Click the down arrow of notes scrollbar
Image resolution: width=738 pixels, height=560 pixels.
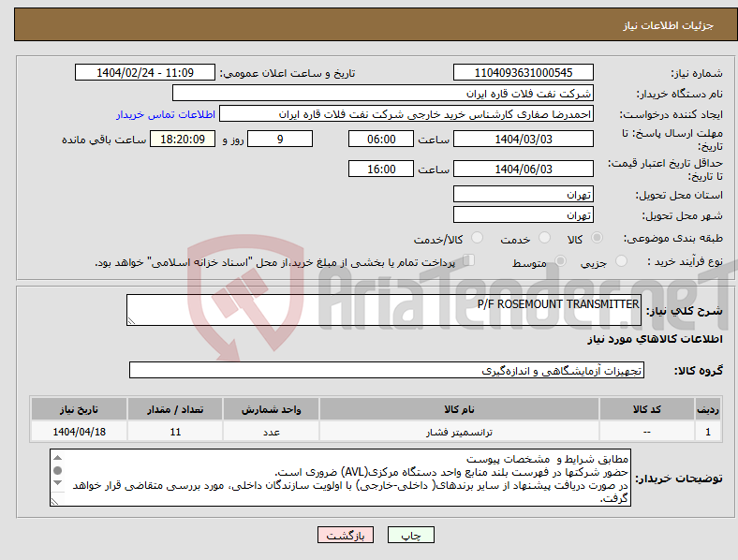(57, 483)
